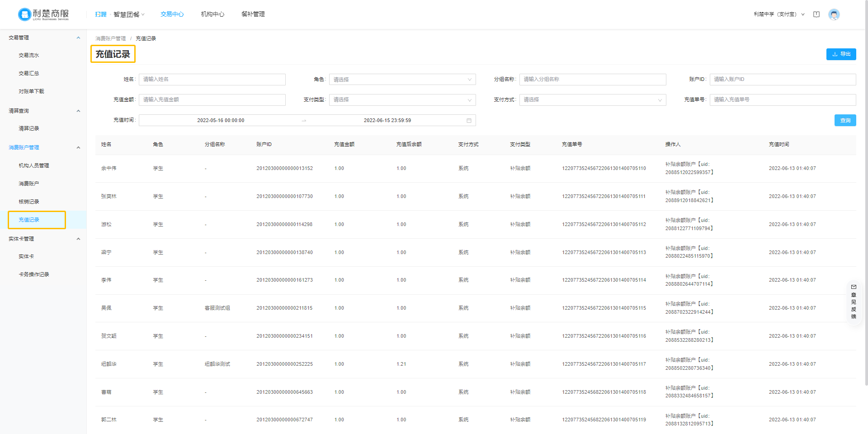This screenshot has width=868, height=434.
Task: Click account ID 20120300000000645663
Action: [x=284, y=392]
